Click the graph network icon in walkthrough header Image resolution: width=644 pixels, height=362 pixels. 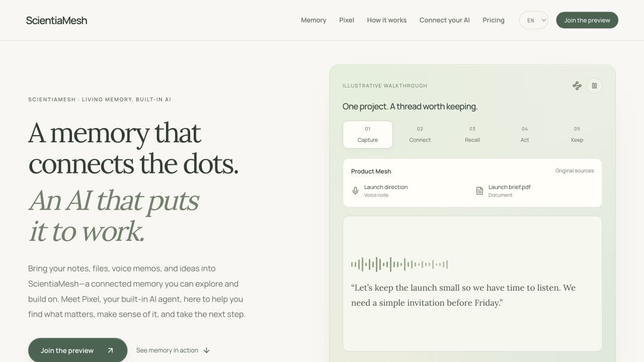[577, 85]
